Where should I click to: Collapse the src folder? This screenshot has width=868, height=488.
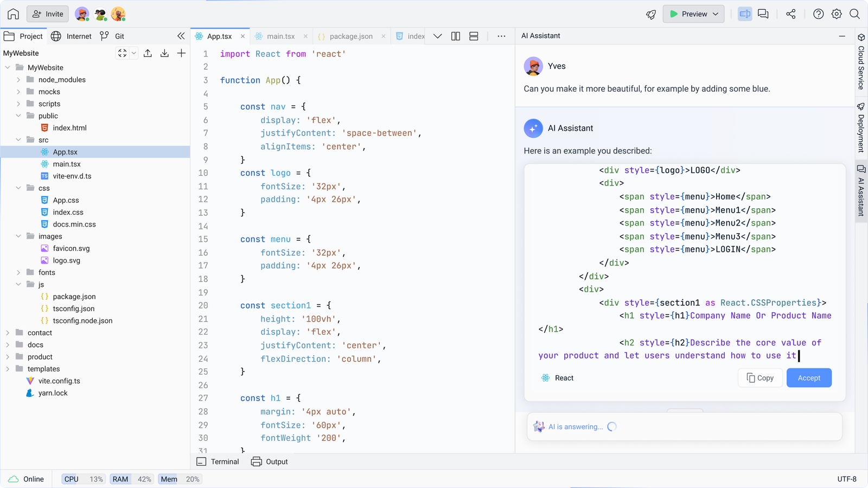[18, 140]
